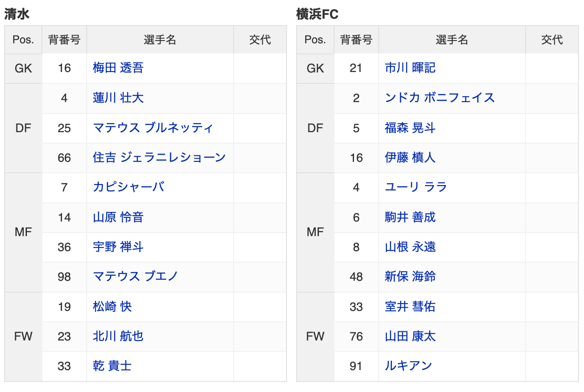Click マテウス ブルネッティ player name
This screenshot has width=584, height=392.
[x=153, y=128]
